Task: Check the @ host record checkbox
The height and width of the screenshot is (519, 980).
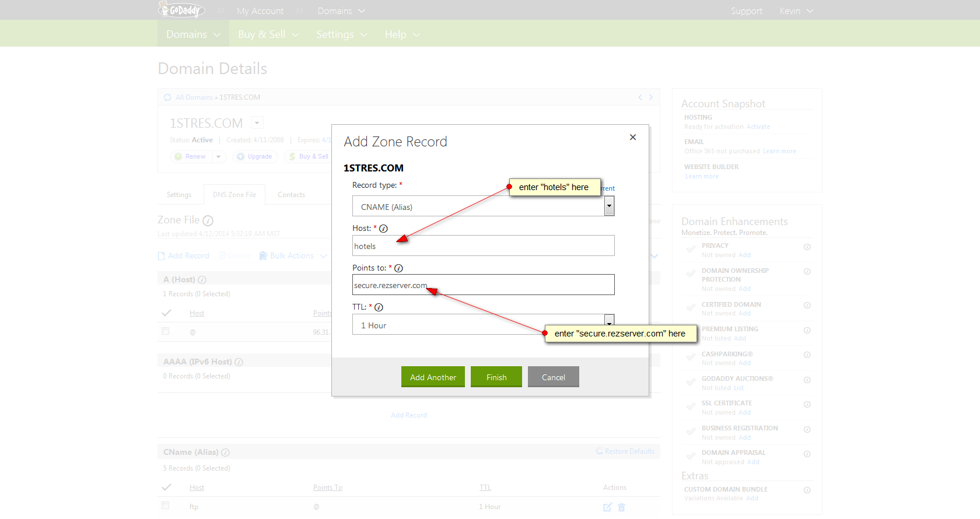Action: 166,331
